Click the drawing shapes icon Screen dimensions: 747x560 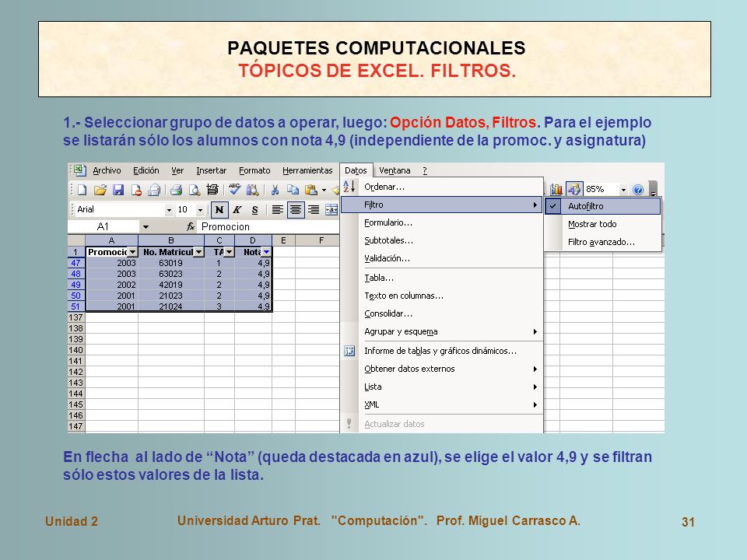pyautogui.click(x=574, y=190)
